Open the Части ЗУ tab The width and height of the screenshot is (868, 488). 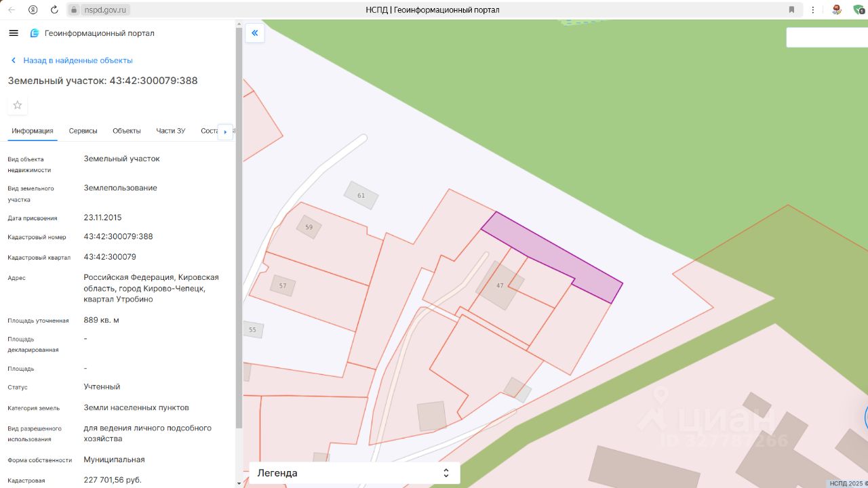coord(170,131)
